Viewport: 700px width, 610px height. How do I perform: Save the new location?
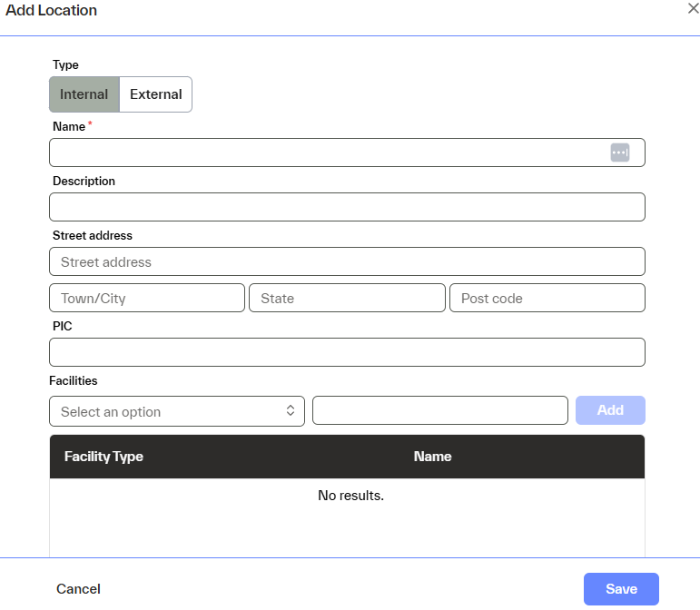coord(621,589)
